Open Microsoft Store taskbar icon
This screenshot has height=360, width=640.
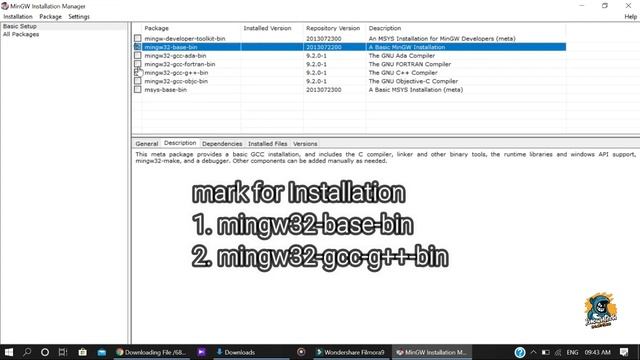82,352
